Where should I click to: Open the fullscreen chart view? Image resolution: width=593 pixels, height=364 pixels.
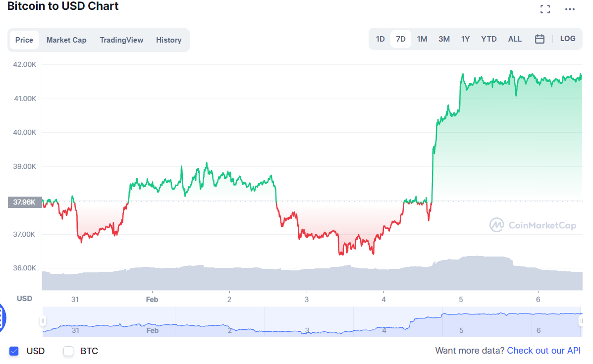tap(545, 8)
